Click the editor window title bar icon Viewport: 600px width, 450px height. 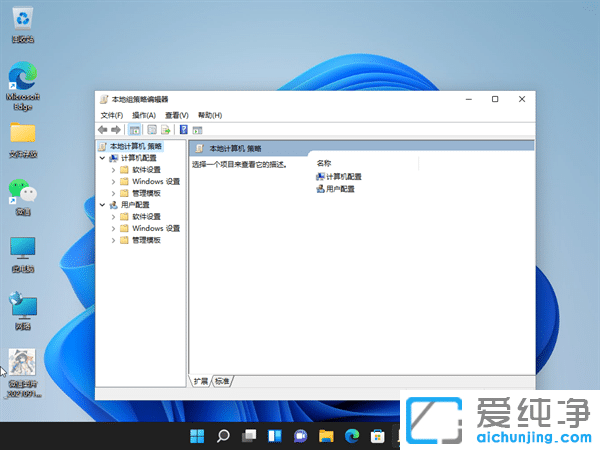coord(104,99)
